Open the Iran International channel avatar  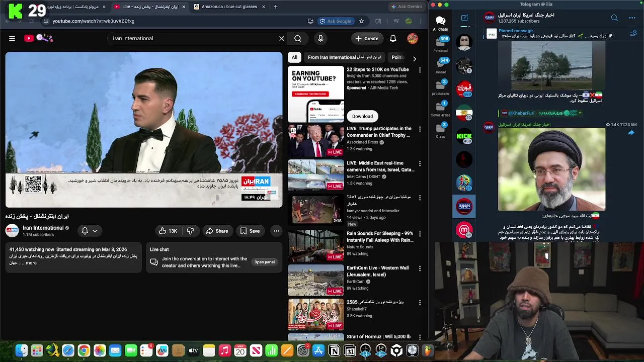coord(12,231)
